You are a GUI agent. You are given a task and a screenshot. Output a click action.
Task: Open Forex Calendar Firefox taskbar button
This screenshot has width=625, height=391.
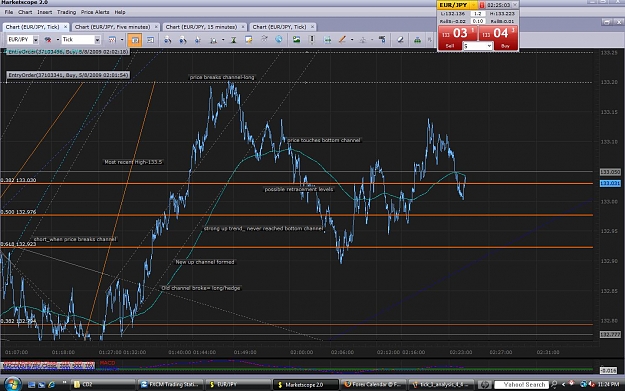[373, 385]
